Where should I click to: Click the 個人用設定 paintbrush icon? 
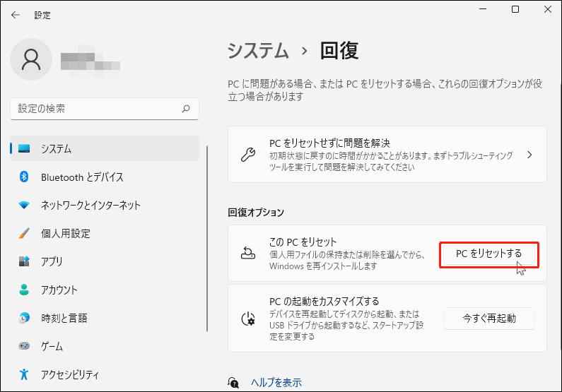coord(24,233)
